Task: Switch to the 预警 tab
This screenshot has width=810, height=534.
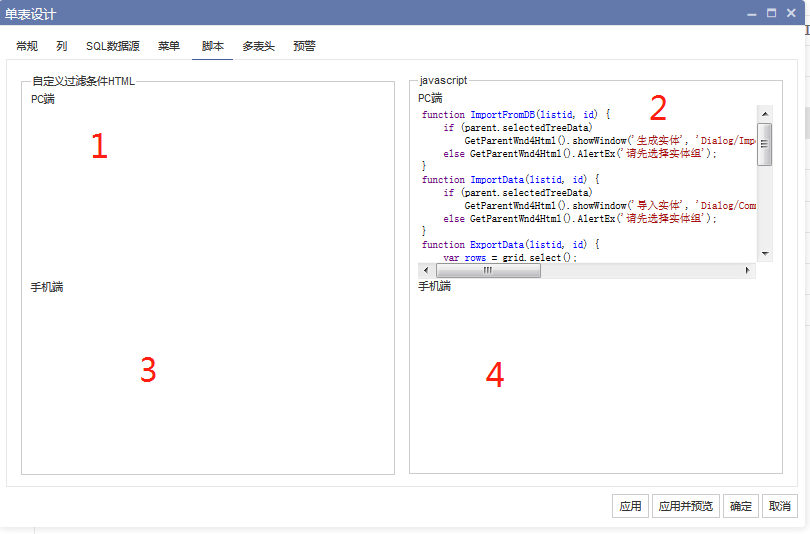Action: 304,46
